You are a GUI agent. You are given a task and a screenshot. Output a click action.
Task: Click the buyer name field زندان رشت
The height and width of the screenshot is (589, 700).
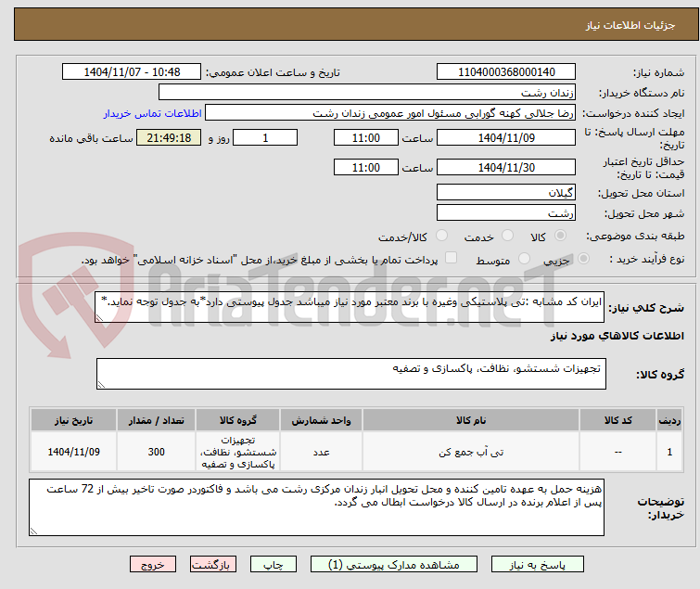pyautogui.click(x=367, y=93)
